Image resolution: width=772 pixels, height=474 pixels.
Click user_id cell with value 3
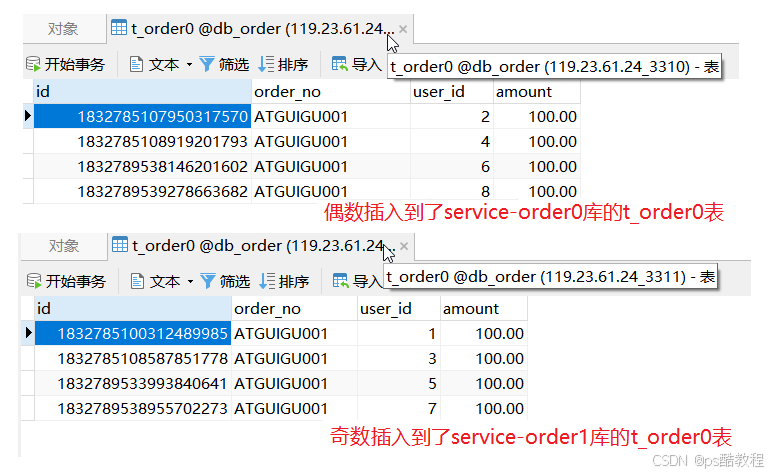399,359
